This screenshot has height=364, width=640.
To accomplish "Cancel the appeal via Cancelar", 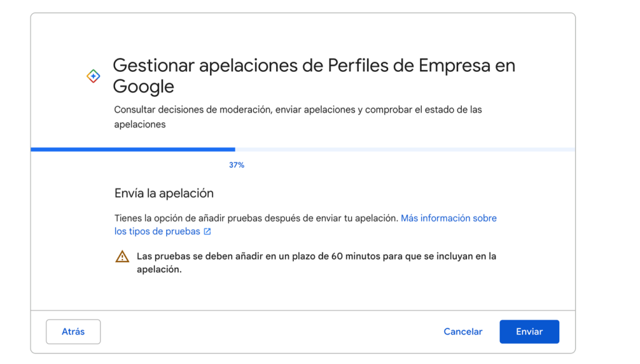I will click(463, 332).
